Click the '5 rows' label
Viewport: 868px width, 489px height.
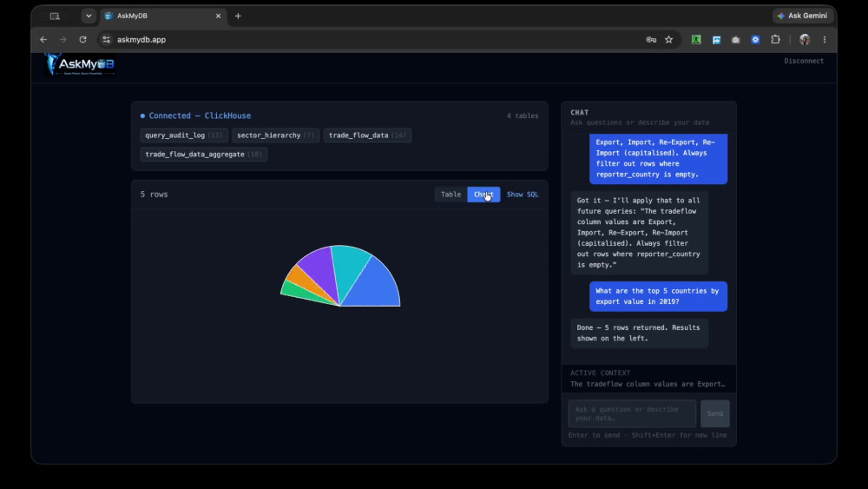coord(154,195)
